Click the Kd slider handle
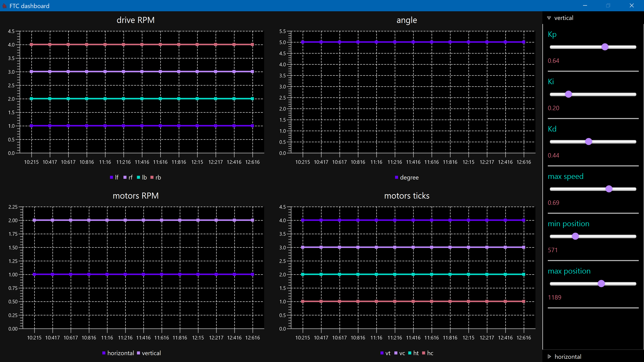Screen dimensions: 644x362 tap(588, 142)
